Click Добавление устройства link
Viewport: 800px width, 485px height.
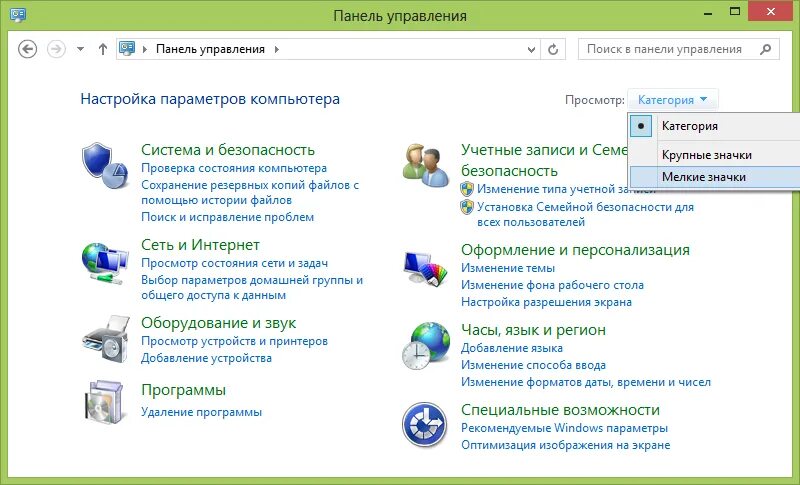click(x=206, y=358)
